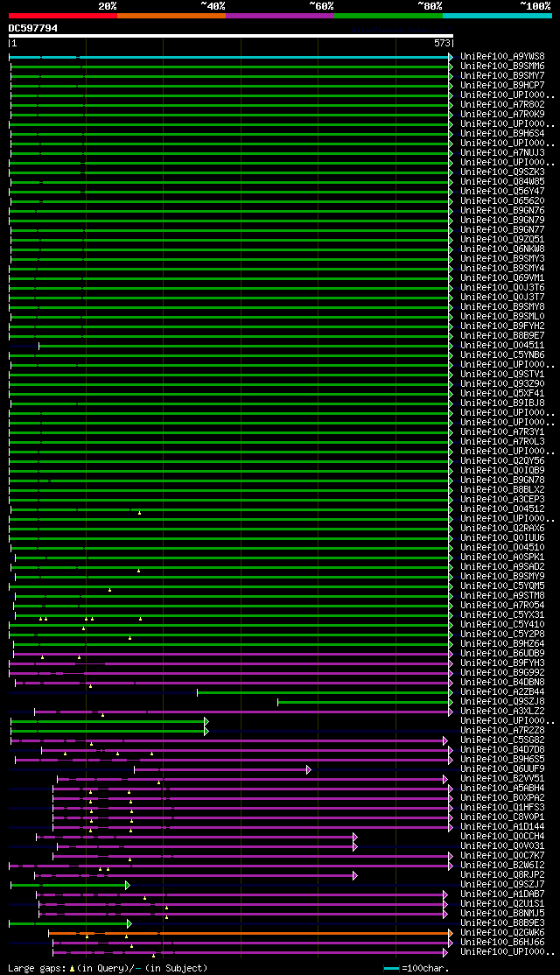Select the UniRef100_A7R3Y1 label
The width and height of the screenshot is (560, 975).
click(502, 432)
